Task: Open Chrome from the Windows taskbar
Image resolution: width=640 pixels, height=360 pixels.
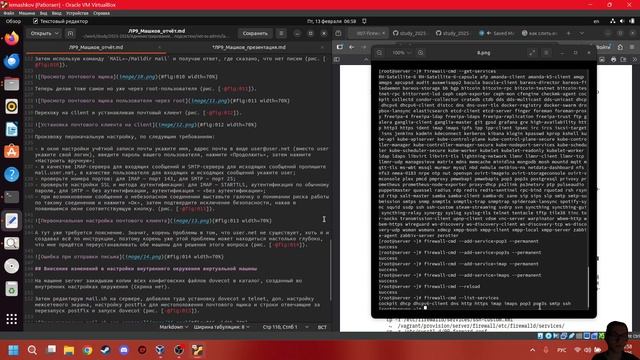Action: 87,350
